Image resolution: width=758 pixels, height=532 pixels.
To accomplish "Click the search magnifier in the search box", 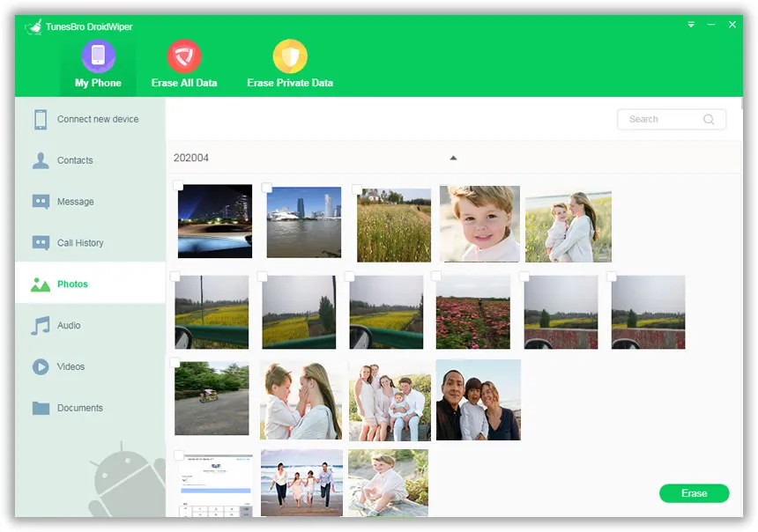I will [x=709, y=119].
